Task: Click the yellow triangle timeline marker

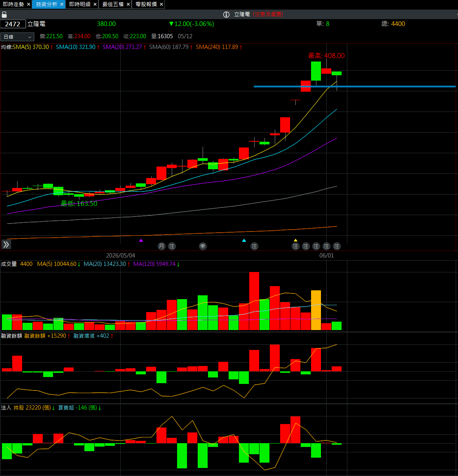Action: click(295, 240)
